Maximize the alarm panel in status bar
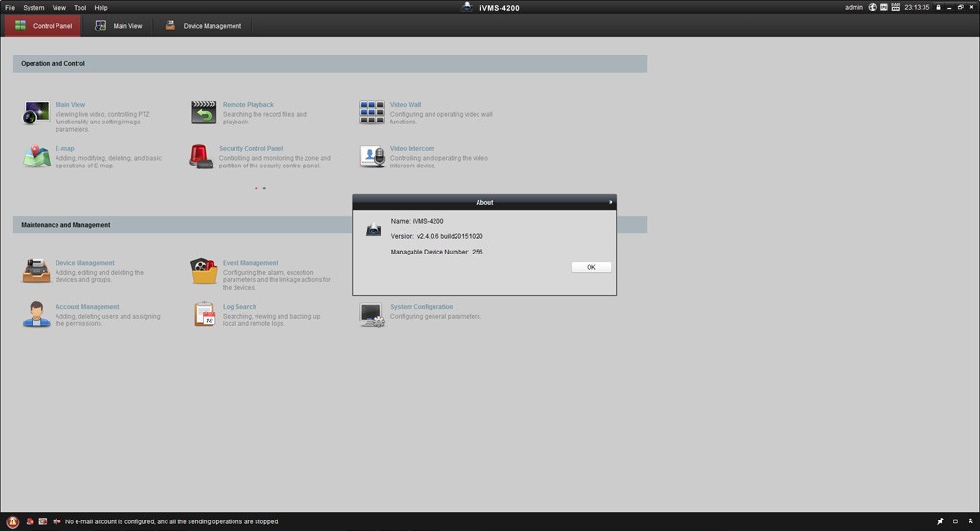This screenshot has height=531, width=980. click(x=955, y=521)
